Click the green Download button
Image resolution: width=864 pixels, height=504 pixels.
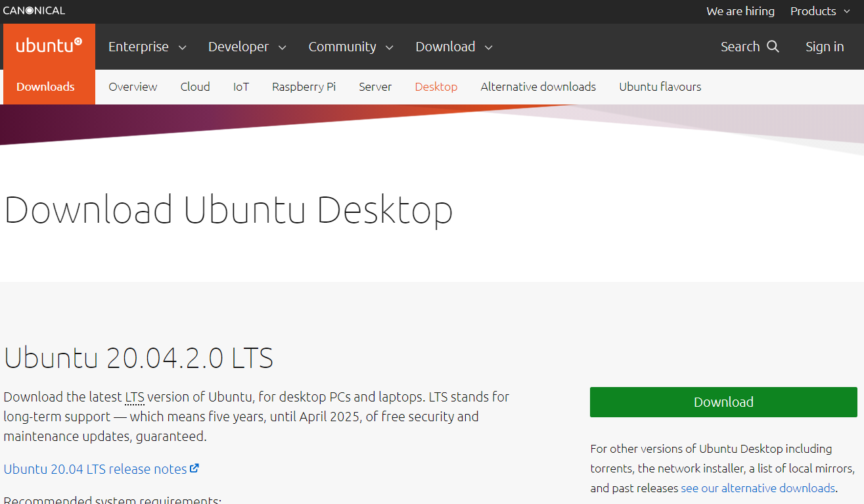723,402
